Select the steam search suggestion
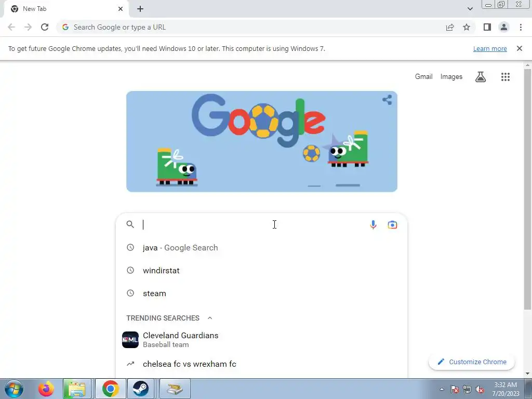 [261, 293]
